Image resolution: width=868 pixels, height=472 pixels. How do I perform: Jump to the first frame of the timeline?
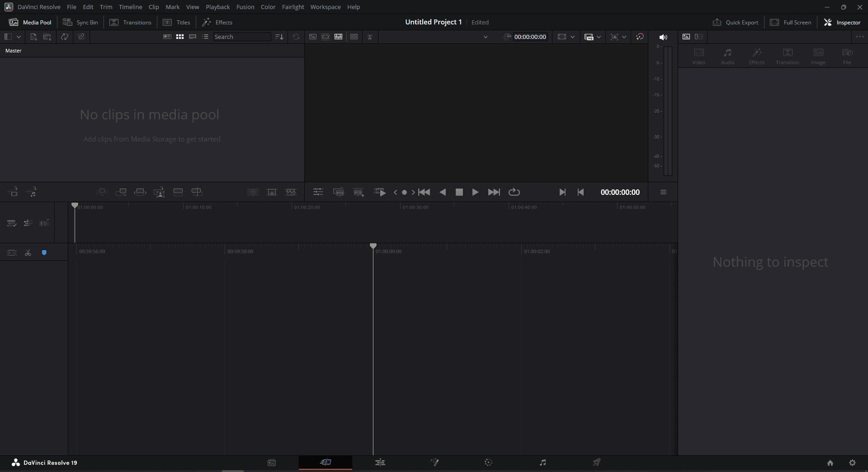pos(424,192)
